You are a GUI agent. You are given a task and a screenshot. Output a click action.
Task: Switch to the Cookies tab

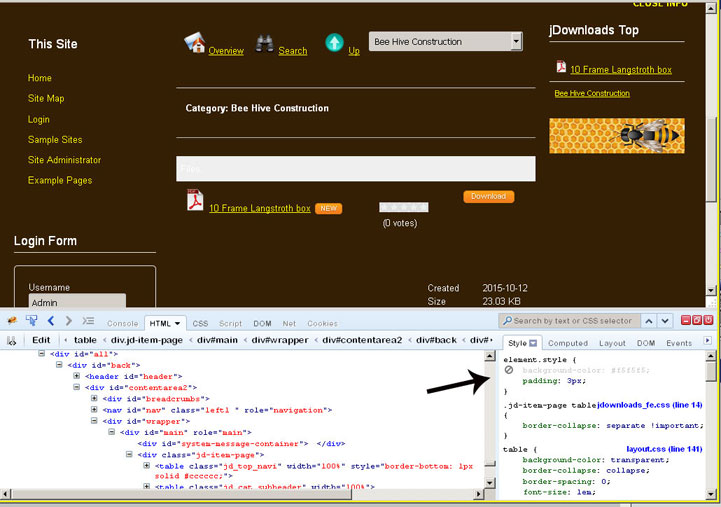(322, 324)
